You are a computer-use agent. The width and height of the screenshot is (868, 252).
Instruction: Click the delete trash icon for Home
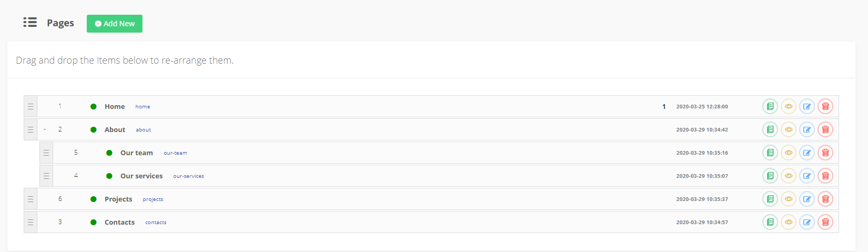tap(825, 107)
